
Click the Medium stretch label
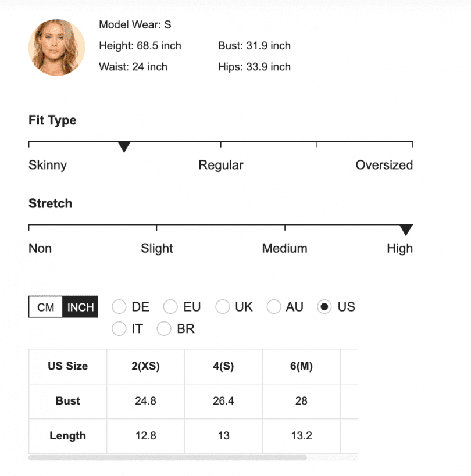(284, 248)
